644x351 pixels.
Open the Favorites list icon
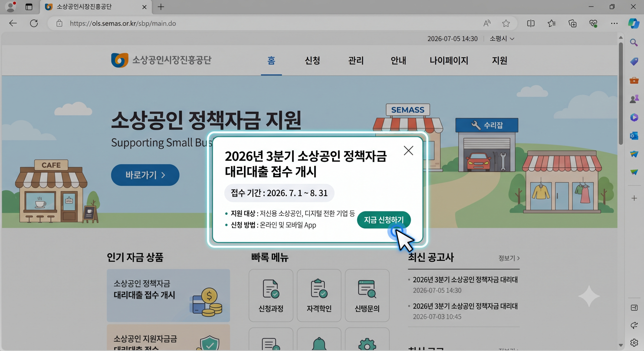(551, 23)
